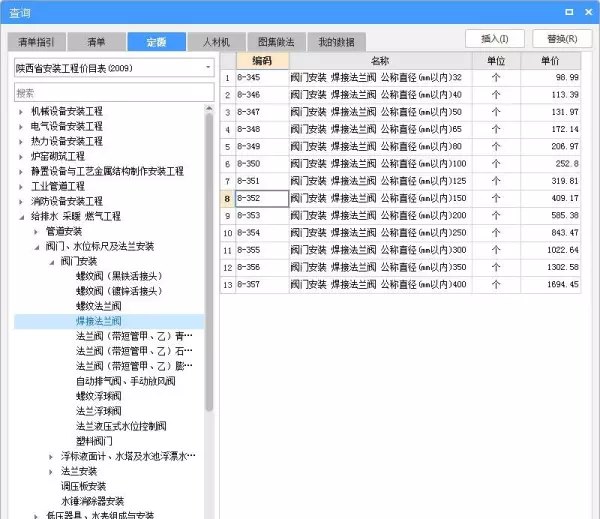Select code cell 8-355

[262, 250]
